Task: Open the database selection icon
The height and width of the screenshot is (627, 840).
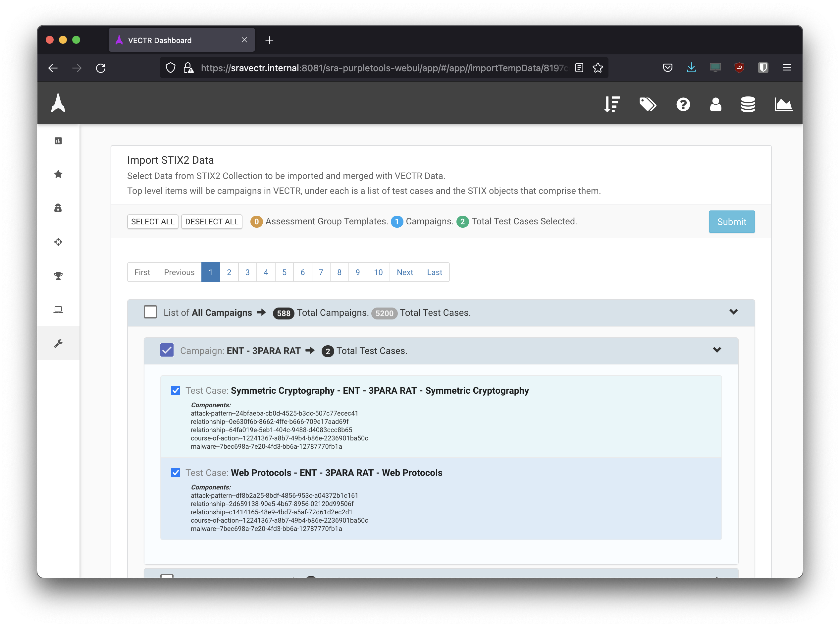Action: tap(748, 104)
